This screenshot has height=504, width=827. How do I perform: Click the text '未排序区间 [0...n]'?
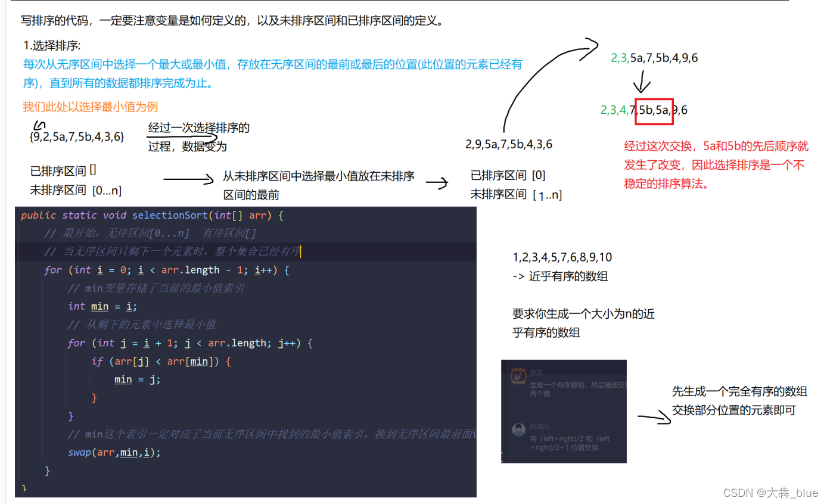(x=76, y=191)
